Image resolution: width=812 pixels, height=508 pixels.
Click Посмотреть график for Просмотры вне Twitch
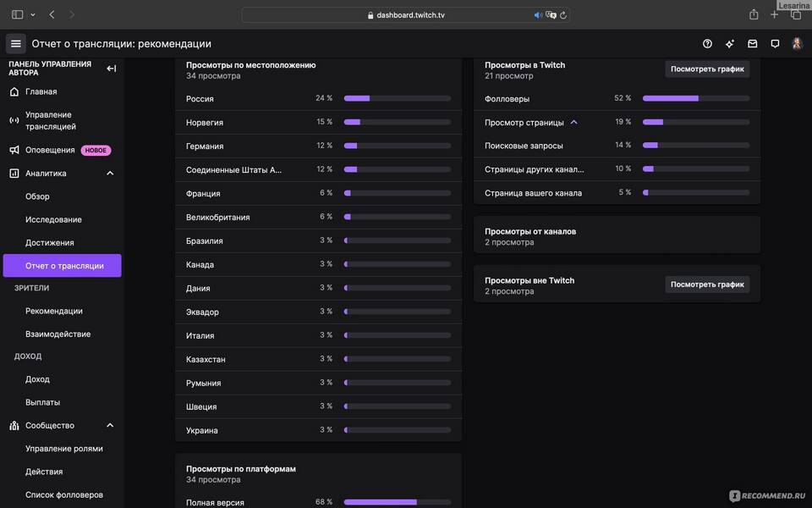tap(707, 284)
